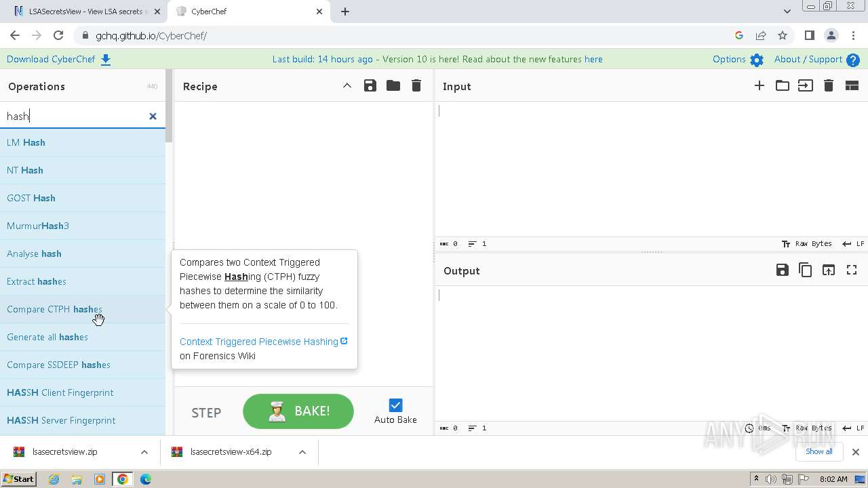Open input LF end-of-line selector
The image size is (868, 488).
coord(853,243)
